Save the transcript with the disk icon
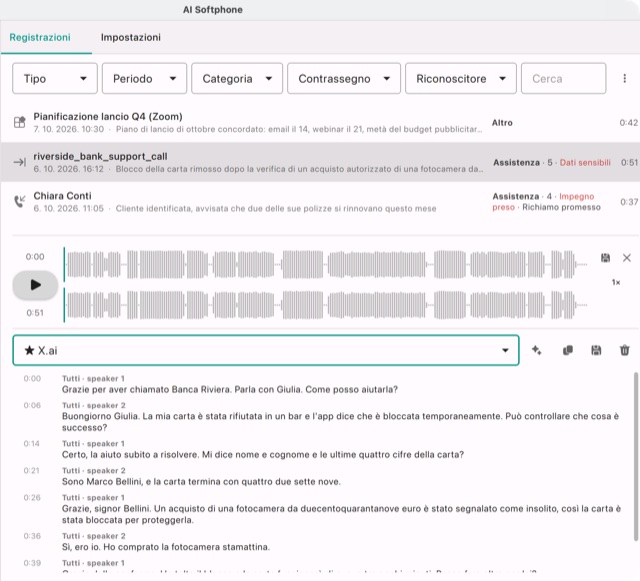 coord(596,350)
